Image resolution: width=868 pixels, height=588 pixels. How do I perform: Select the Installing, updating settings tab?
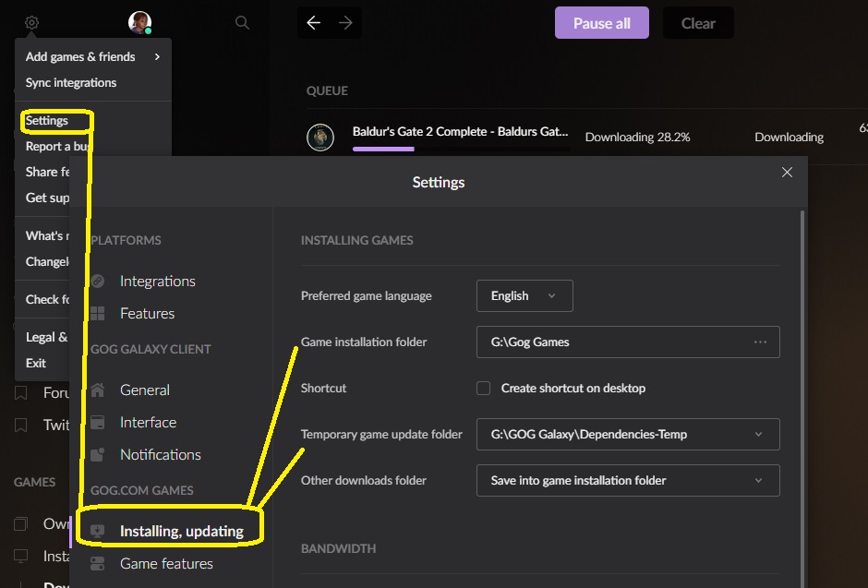182,531
